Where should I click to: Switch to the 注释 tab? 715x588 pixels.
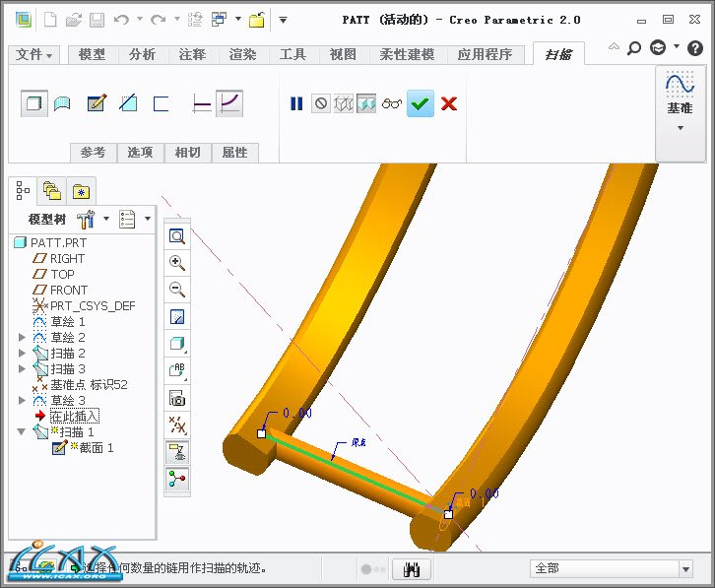[192, 55]
